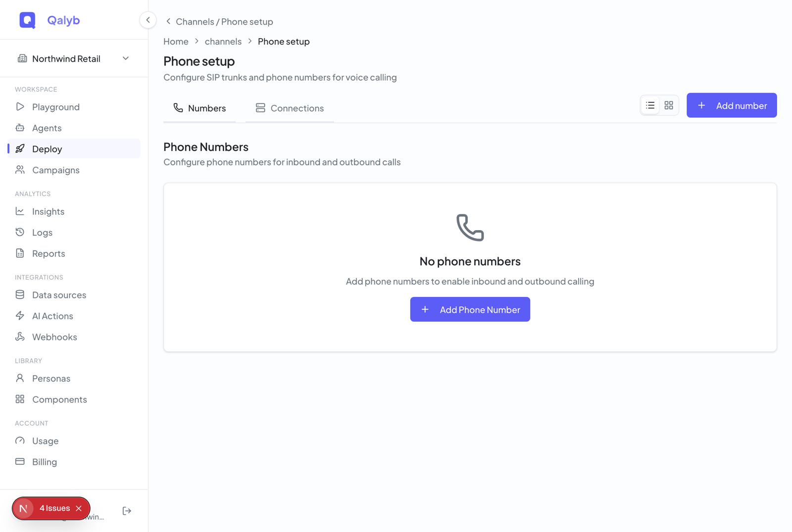Switch to the Connections tab
Image resolution: width=792 pixels, height=532 pixels.
coord(290,108)
